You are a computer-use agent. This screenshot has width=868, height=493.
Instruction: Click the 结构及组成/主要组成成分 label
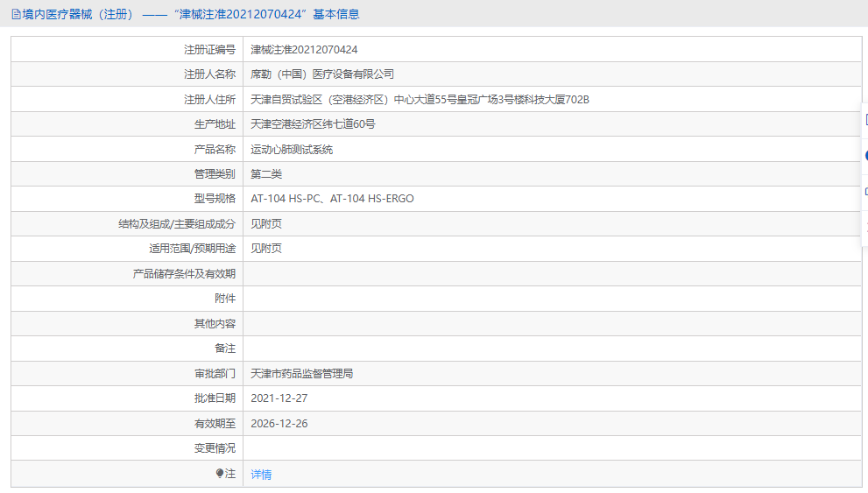(177, 223)
